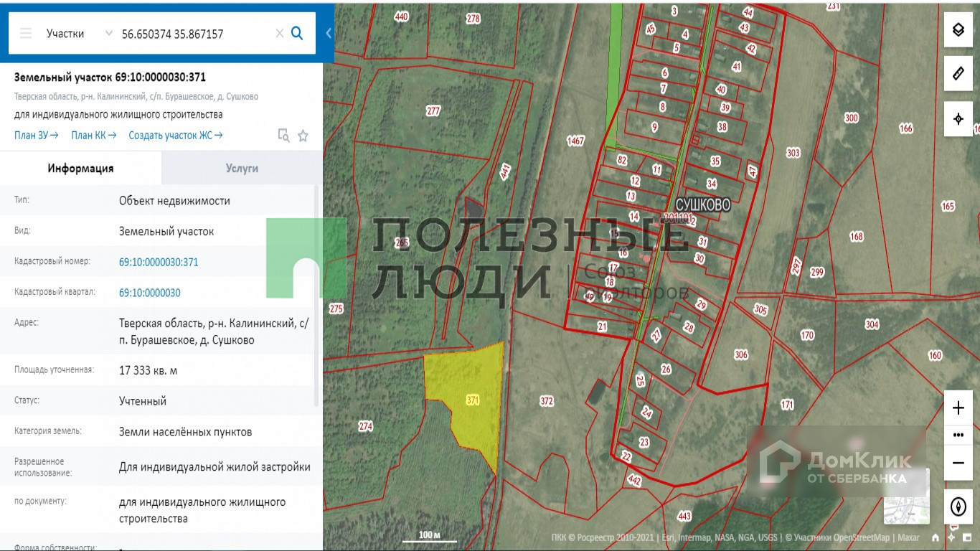Image resolution: width=980 pixels, height=551 pixels.
Task: Open the three-dots map options
Action: tap(958, 435)
